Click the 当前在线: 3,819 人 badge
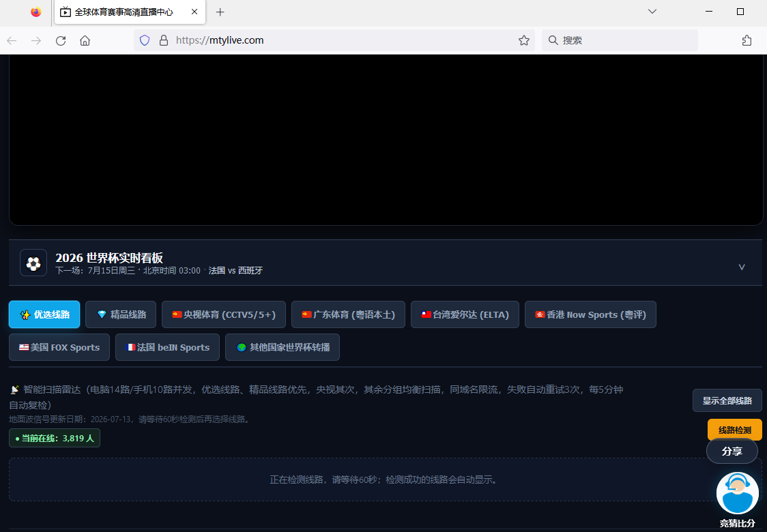 click(55, 438)
